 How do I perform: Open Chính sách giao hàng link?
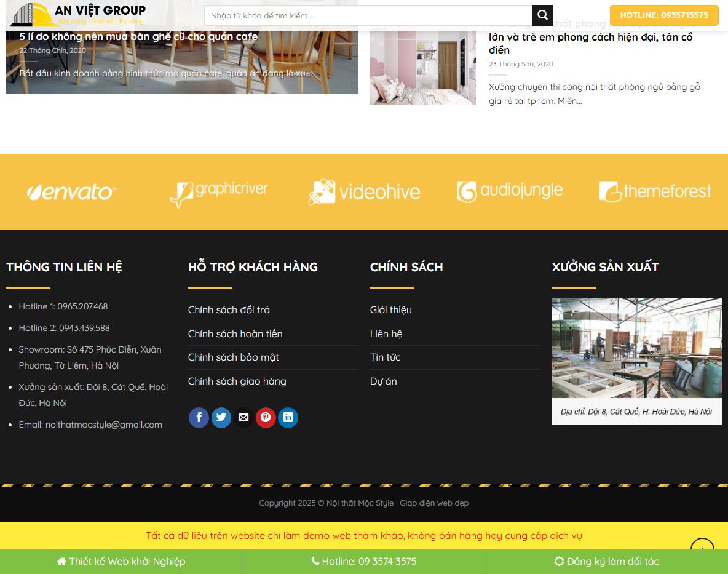237,381
